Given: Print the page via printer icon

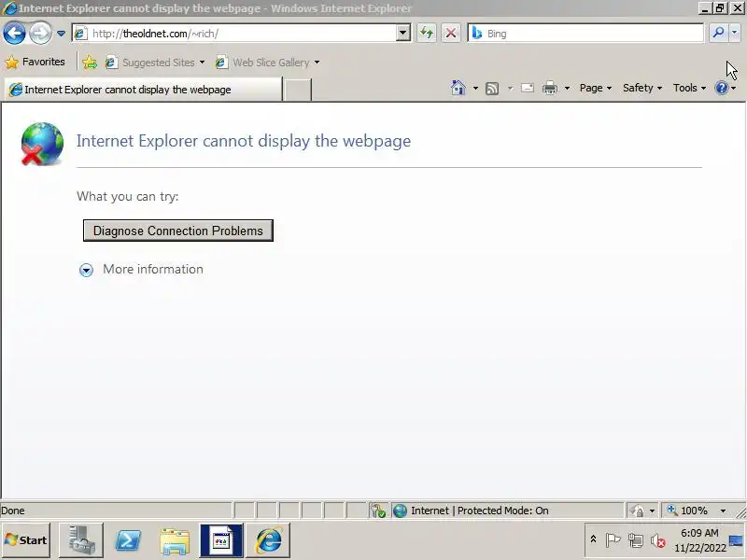Looking at the screenshot, I should (x=550, y=88).
